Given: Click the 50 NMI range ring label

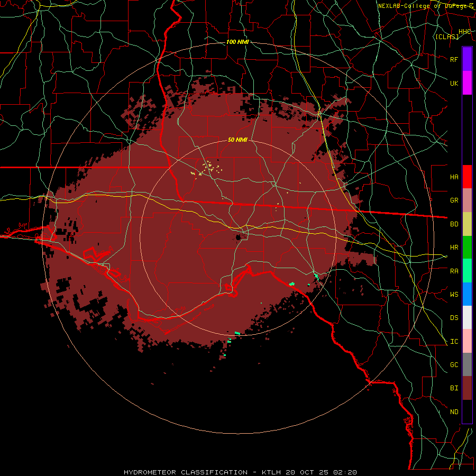Looking at the screenshot, I should click(x=237, y=140).
